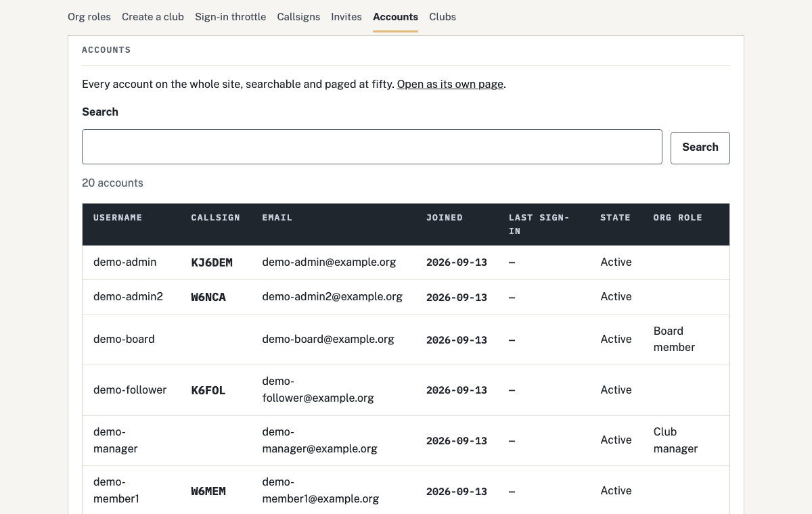Select the Invites tab
Image resolution: width=812 pixels, height=514 pixels.
(x=346, y=17)
